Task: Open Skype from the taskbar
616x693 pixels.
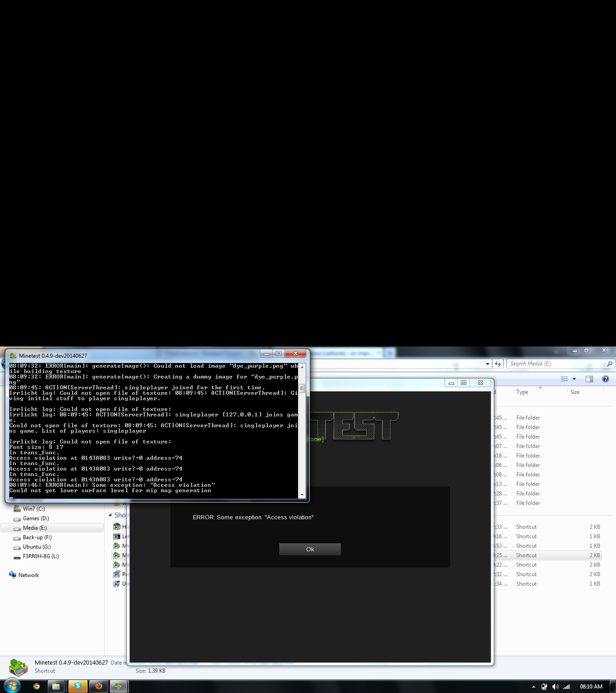Action: pos(78,686)
